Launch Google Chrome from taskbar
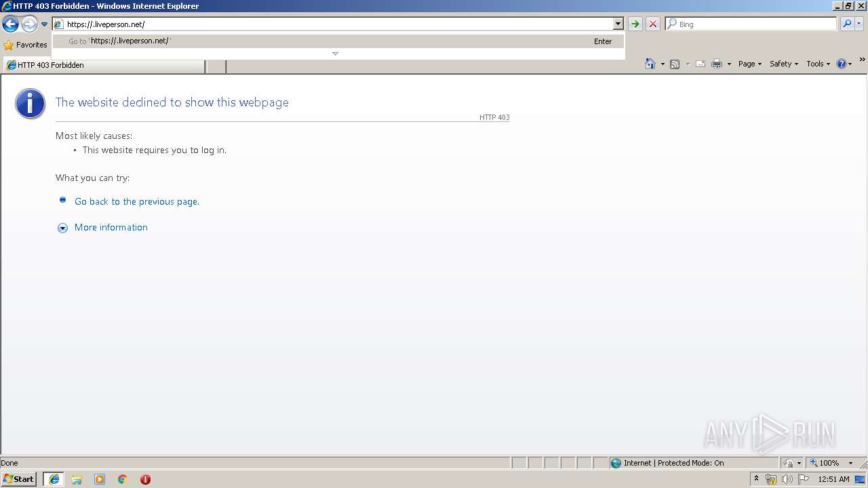The width and height of the screenshot is (868, 488). 123,479
